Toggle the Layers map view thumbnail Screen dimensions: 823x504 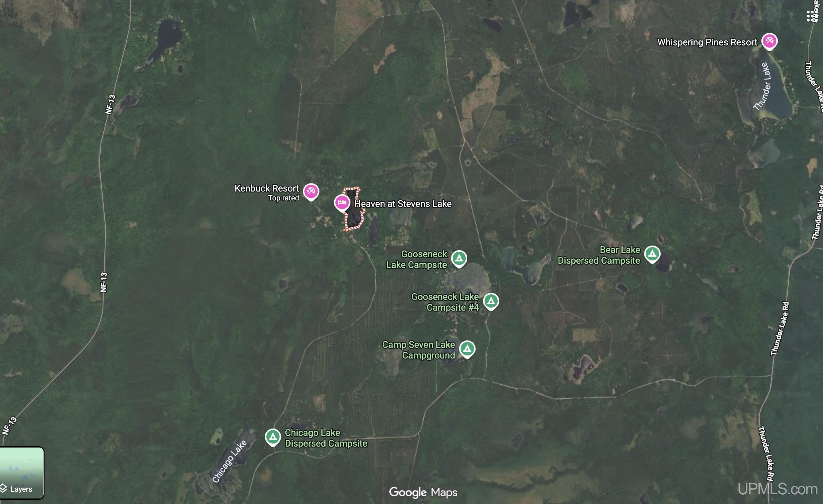[22, 473]
